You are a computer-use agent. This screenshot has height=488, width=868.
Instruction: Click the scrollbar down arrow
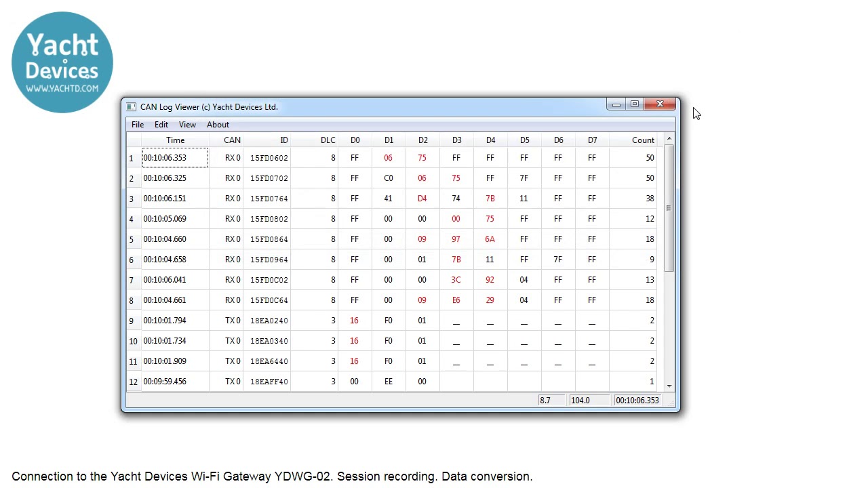pos(669,386)
